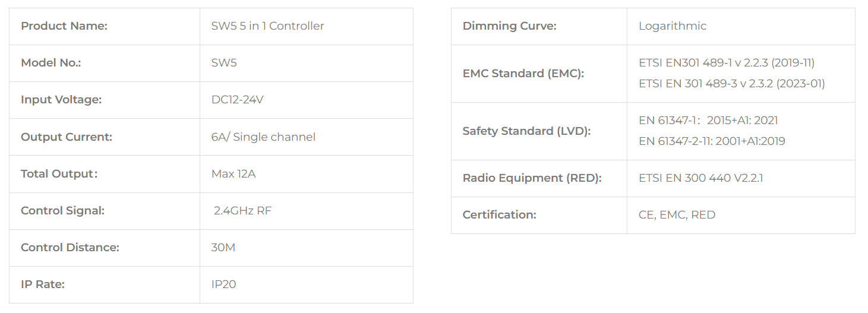Click the Max 12A total output value

[x=233, y=174]
